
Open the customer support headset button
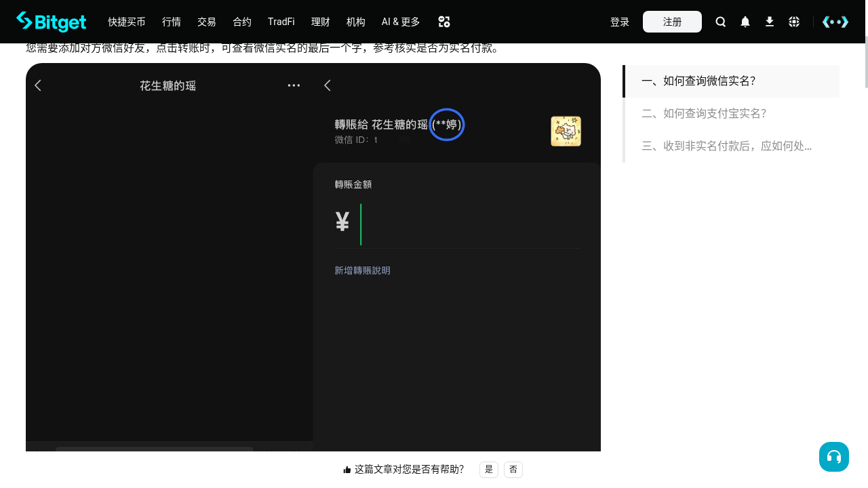point(834,457)
